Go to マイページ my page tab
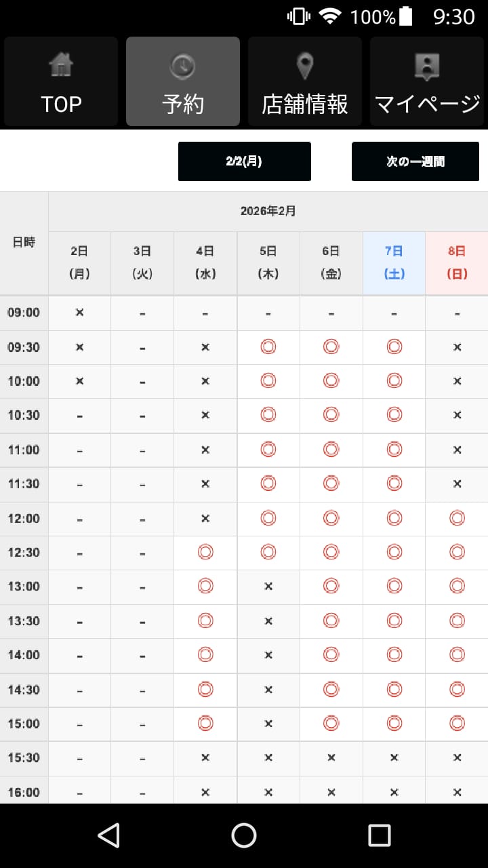 point(427,81)
